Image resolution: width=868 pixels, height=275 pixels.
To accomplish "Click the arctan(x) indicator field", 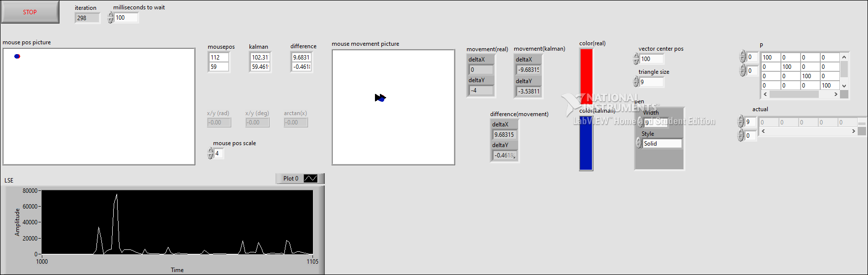I will [296, 122].
